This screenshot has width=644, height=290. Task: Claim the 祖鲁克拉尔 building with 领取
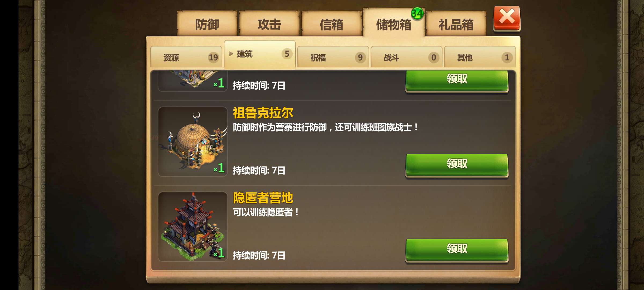pyautogui.click(x=457, y=165)
